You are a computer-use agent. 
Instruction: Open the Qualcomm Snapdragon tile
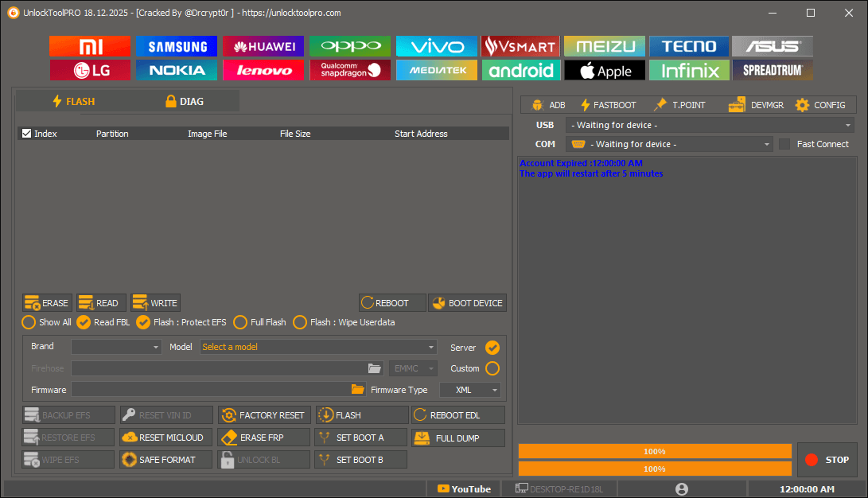click(x=350, y=70)
